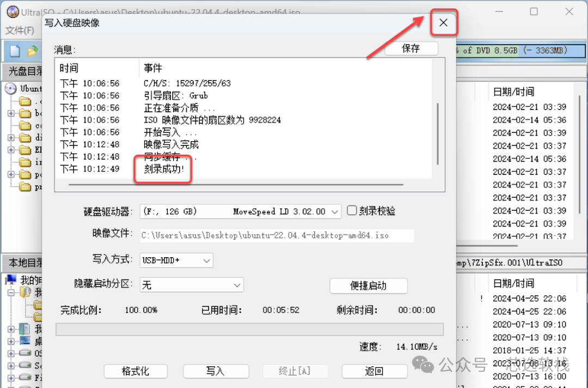Open the 文件(F) menu
The image size is (588, 388).
tap(20, 30)
